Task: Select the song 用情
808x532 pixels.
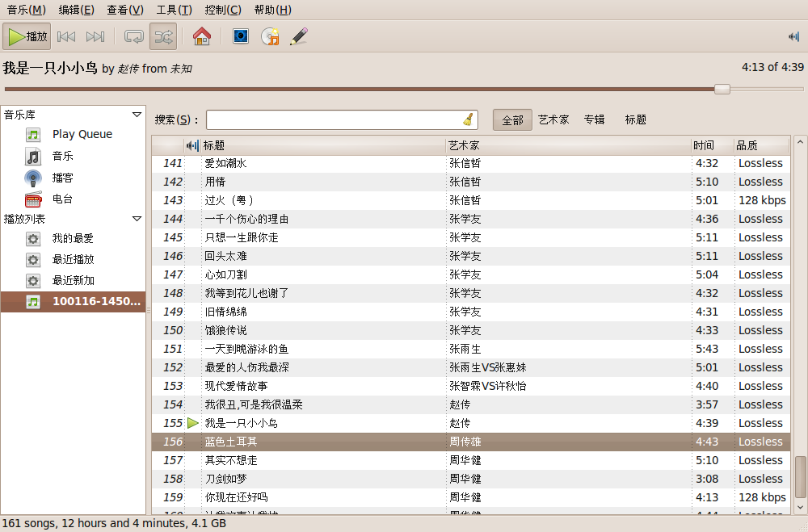Action: [471, 182]
